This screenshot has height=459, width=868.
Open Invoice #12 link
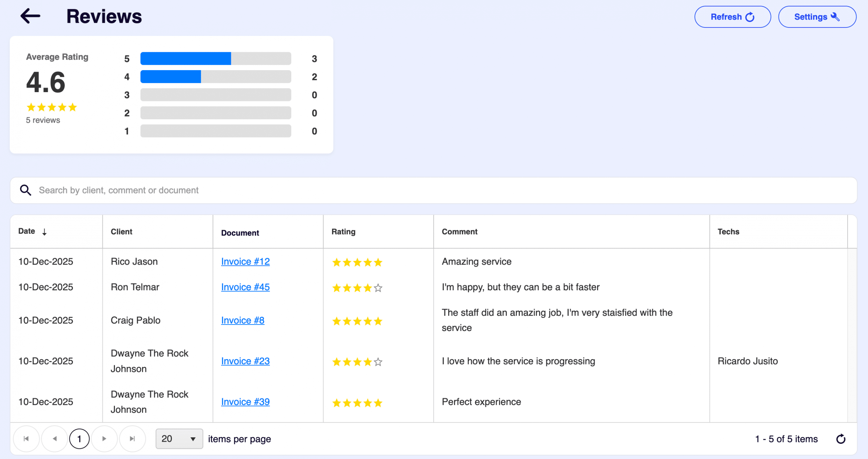tap(245, 262)
